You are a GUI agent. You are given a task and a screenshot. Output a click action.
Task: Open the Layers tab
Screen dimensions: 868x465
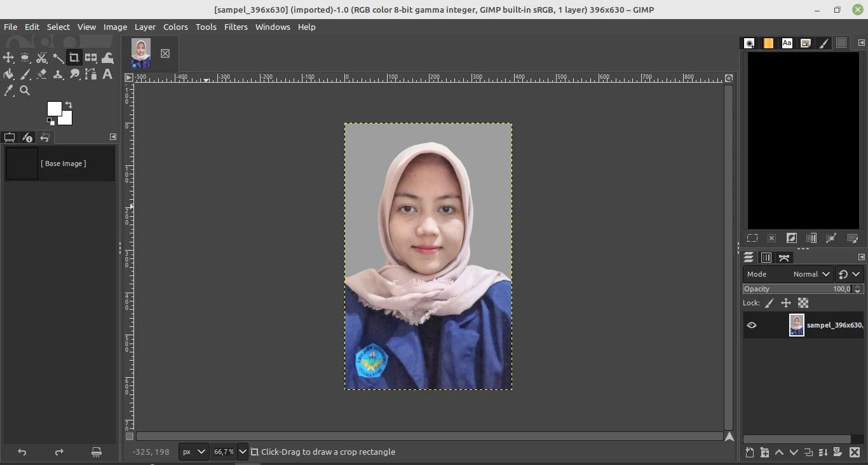coord(749,258)
